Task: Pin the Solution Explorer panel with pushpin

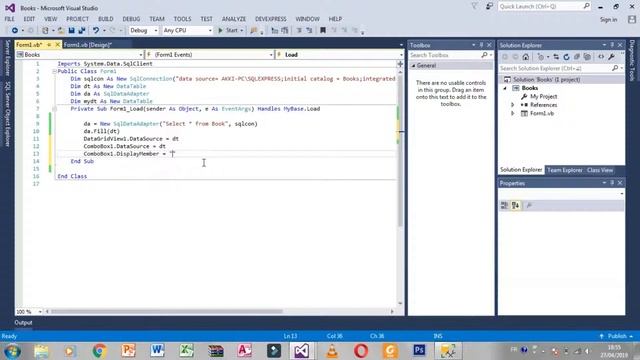Action: coord(612,45)
